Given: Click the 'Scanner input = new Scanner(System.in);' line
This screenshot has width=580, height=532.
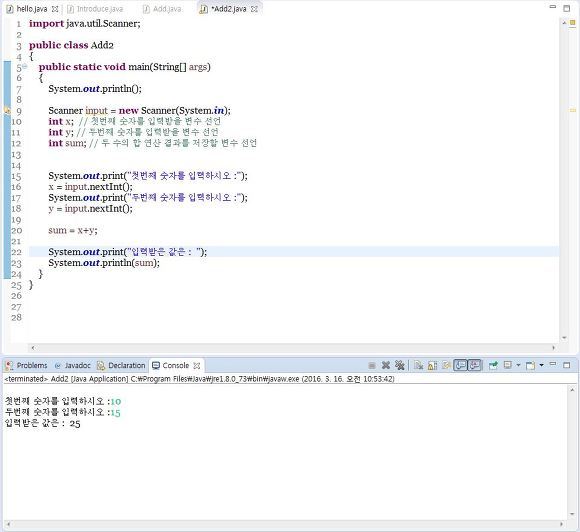Looking at the screenshot, I should coord(139,111).
